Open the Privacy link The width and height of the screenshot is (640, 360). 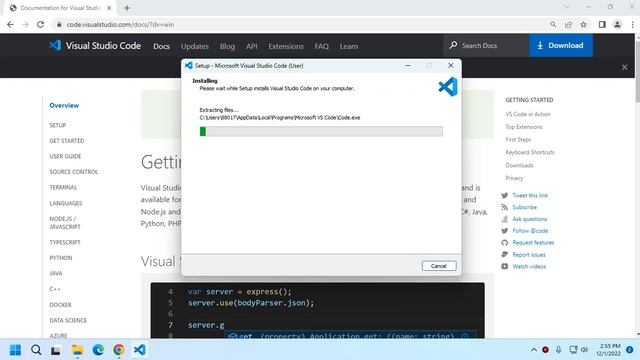pyautogui.click(x=514, y=178)
